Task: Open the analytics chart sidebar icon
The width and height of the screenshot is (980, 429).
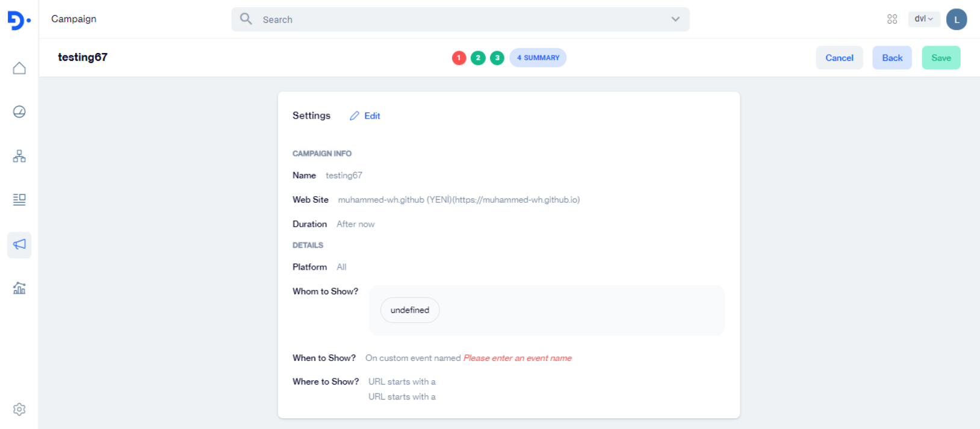Action: point(19,288)
